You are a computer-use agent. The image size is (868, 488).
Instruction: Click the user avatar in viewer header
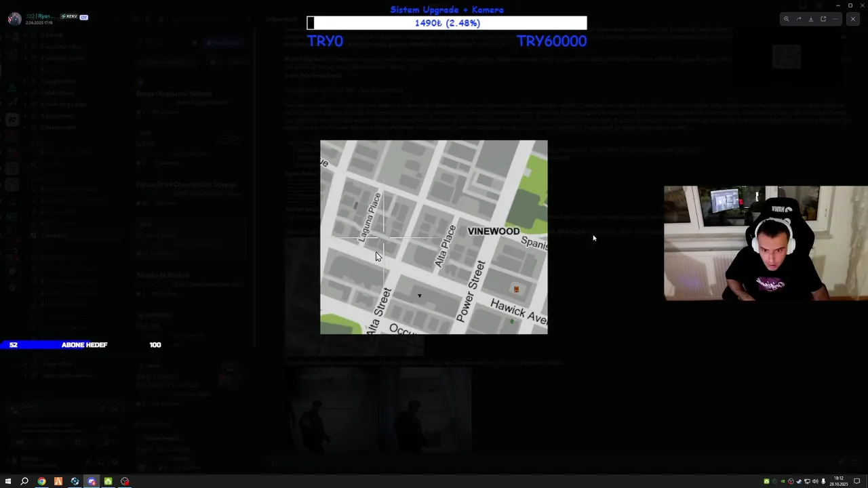coord(14,18)
